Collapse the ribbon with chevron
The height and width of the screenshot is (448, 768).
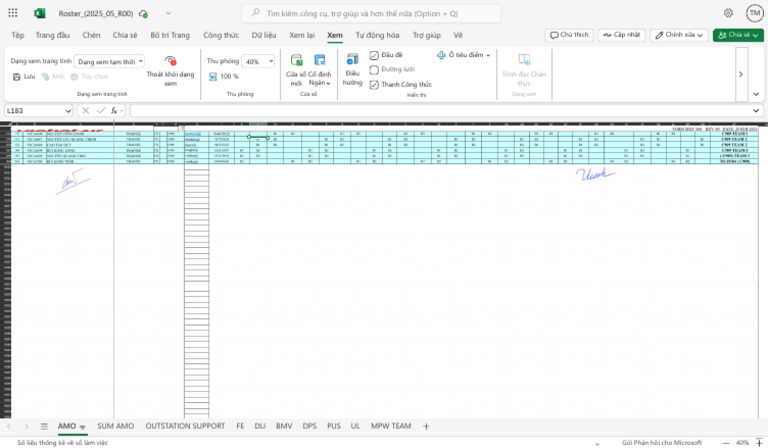756,94
